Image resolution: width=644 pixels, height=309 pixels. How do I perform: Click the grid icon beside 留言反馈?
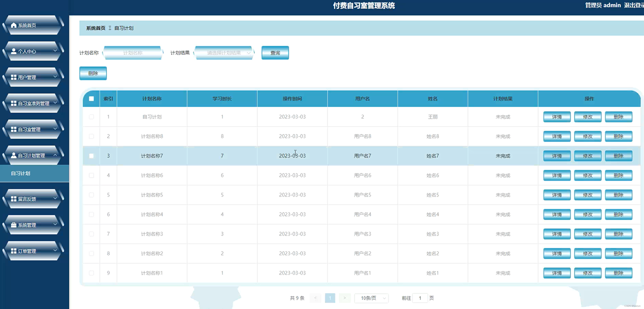point(14,199)
